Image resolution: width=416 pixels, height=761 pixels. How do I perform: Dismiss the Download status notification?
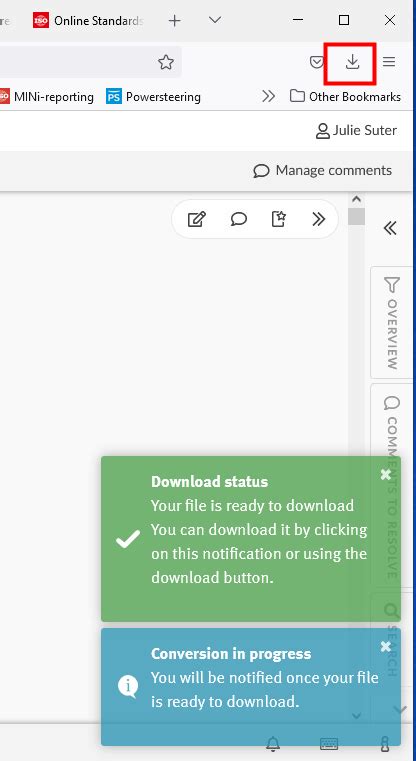[385, 474]
